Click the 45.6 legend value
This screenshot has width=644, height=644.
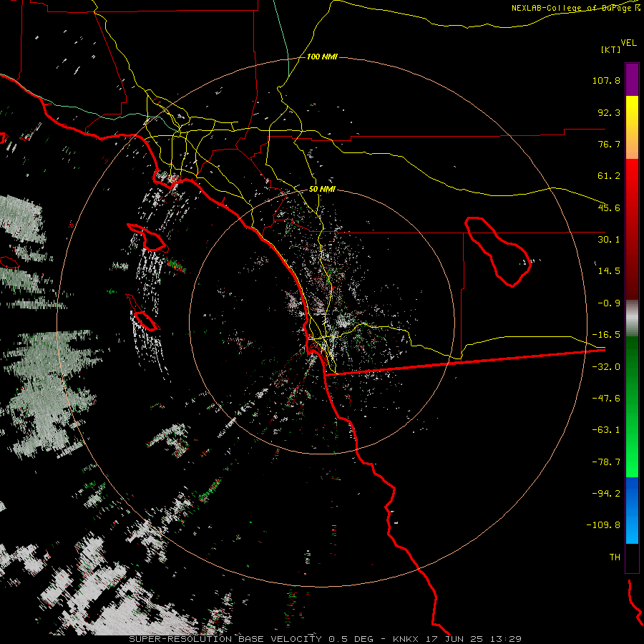coord(609,208)
